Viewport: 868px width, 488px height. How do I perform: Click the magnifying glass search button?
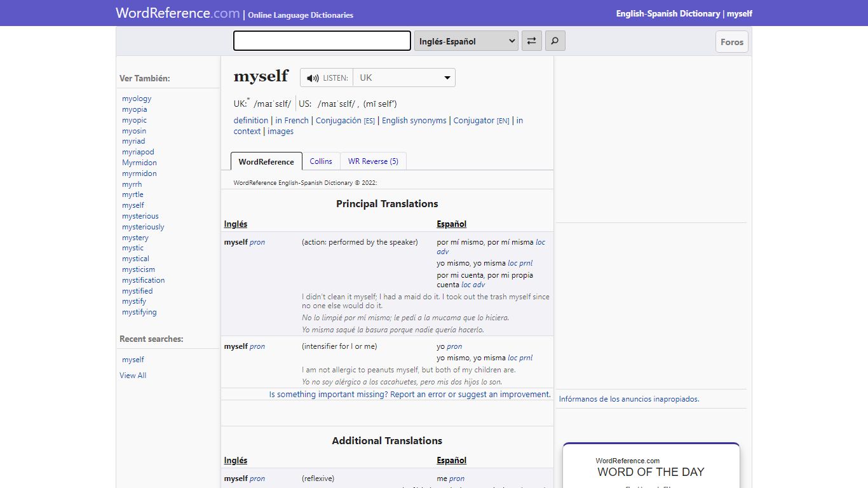[x=555, y=41]
